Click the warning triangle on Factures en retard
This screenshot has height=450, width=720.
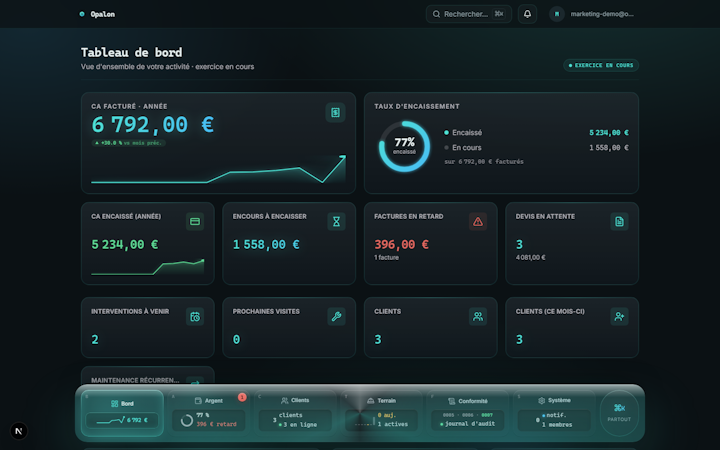point(478,222)
